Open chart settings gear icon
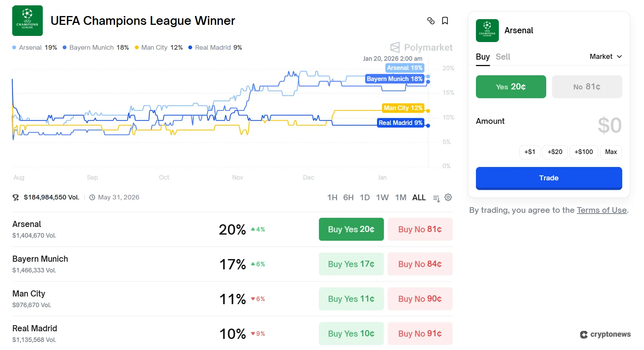This screenshot has width=644, height=350. [x=448, y=197]
